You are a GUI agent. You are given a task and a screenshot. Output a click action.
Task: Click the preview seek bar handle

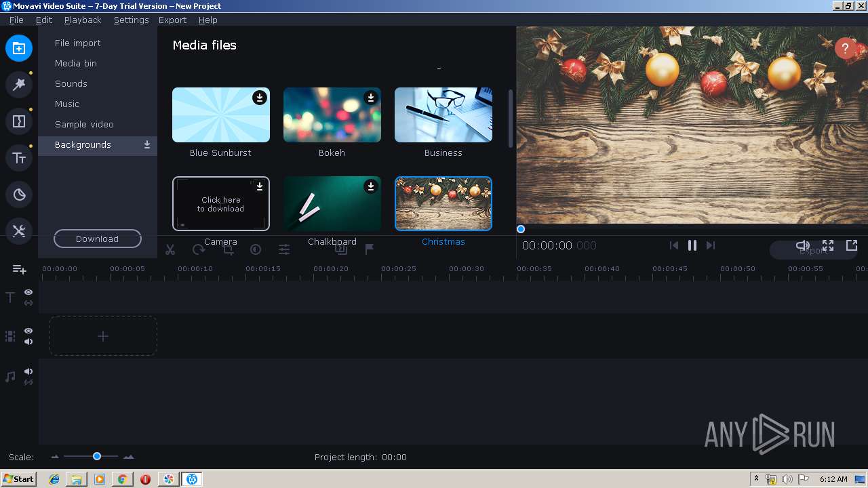click(521, 229)
